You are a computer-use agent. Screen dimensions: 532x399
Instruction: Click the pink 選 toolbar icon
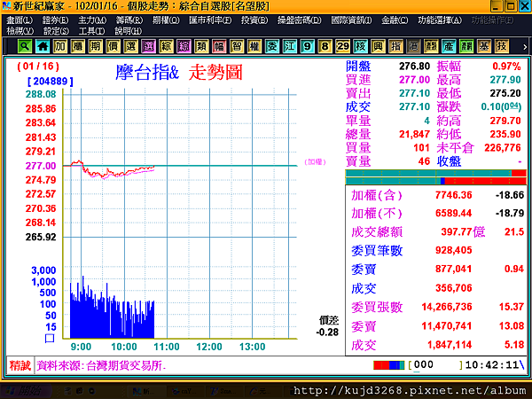148,46
